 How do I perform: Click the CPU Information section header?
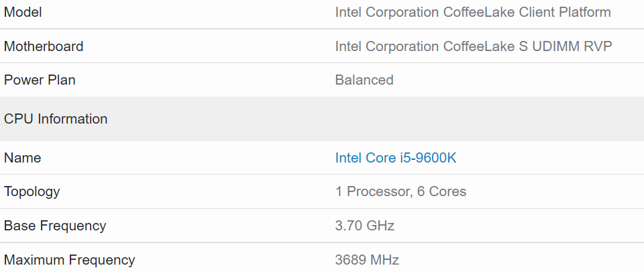click(x=56, y=119)
